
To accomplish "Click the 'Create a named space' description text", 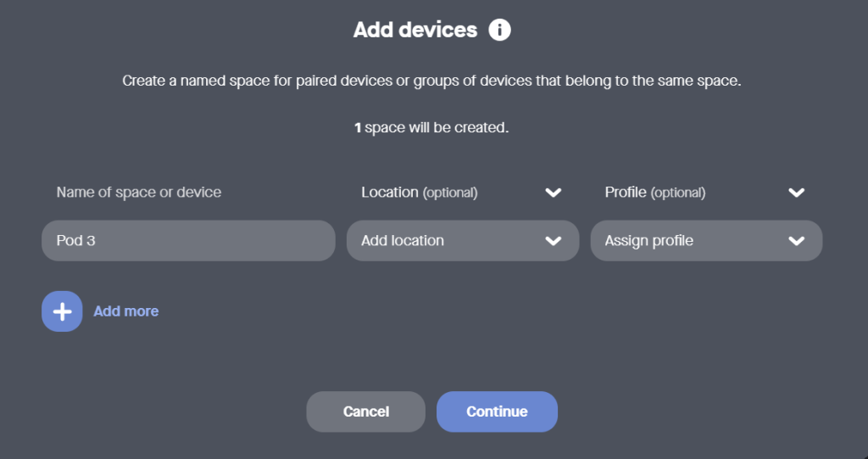I will [x=432, y=82].
